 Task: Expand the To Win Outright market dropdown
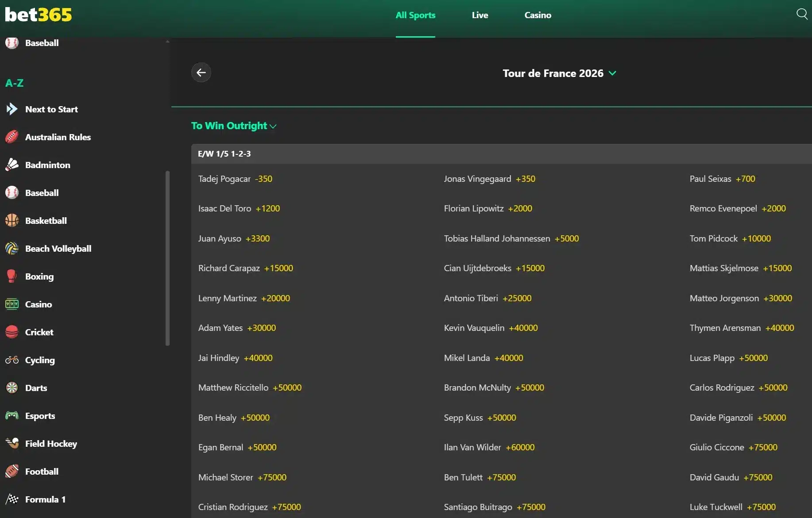click(234, 126)
